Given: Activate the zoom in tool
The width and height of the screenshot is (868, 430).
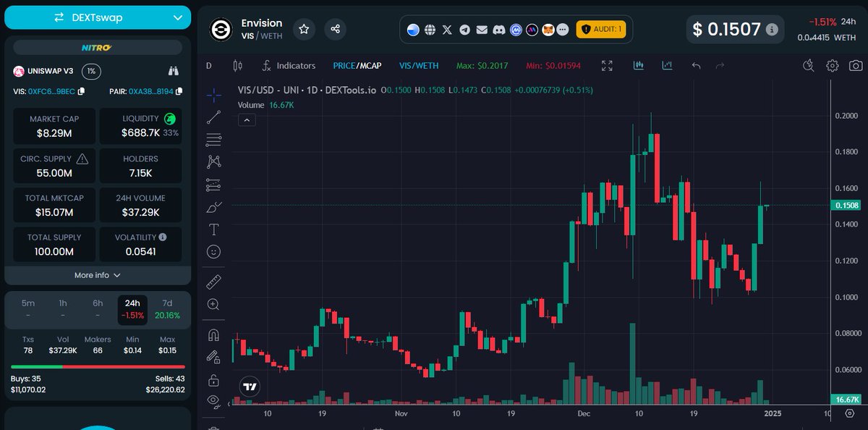Looking at the screenshot, I should tap(213, 304).
